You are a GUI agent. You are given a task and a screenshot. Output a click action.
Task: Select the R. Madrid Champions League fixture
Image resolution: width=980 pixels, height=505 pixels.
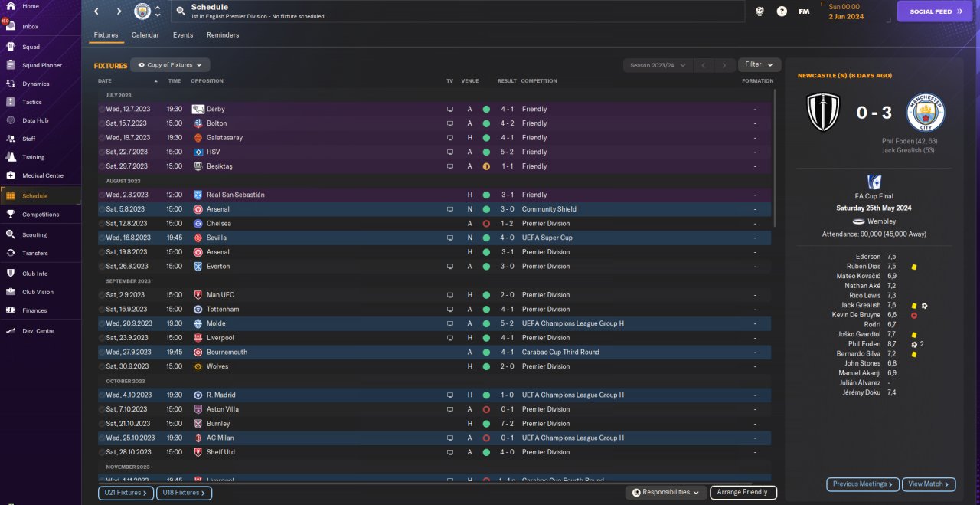coord(435,395)
